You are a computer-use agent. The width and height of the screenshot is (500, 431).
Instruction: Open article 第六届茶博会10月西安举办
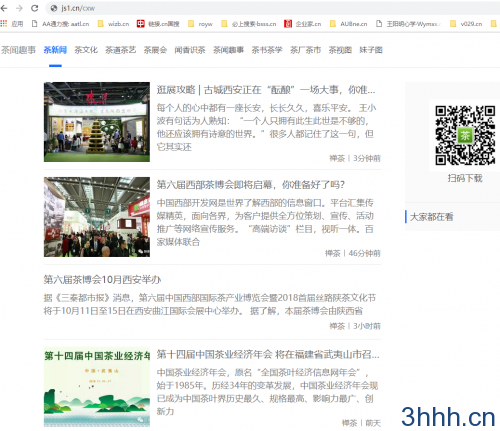point(102,279)
